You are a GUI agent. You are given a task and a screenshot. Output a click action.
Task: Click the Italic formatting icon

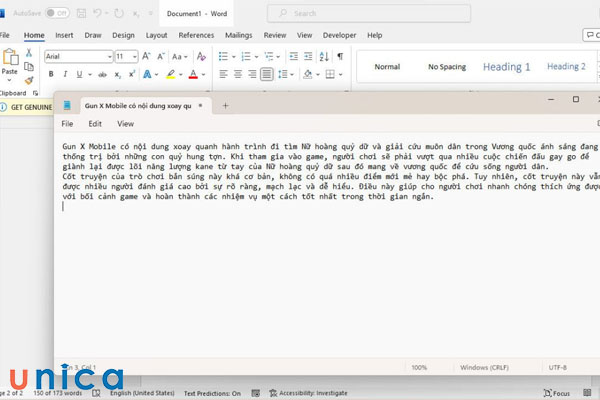click(x=65, y=74)
